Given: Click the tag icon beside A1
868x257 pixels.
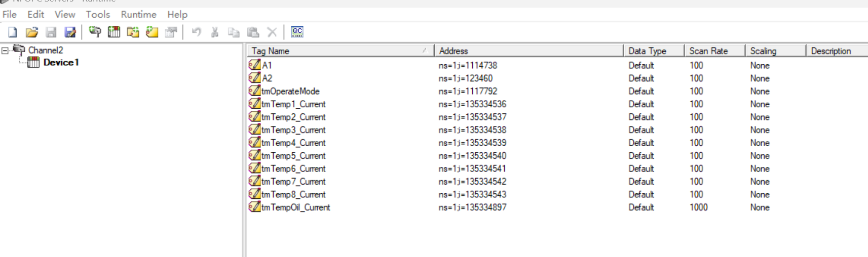Looking at the screenshot, I should point(254,65).
